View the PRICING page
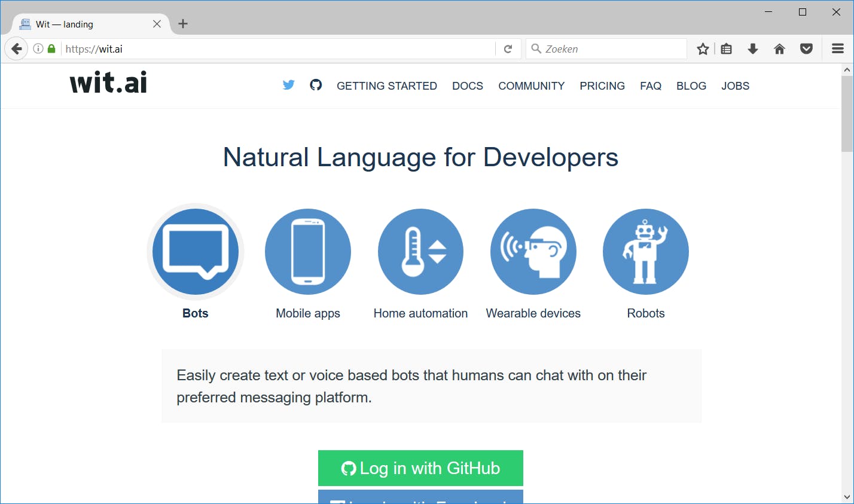Screen dimensions: 854x504 click(602, 86)
